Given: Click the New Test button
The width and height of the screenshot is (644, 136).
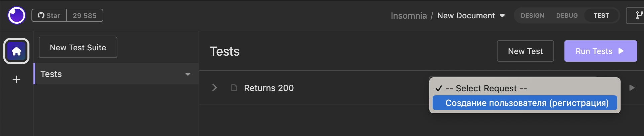Looking at the screenshot, I should pyautogui.click(x=525, y=51).
